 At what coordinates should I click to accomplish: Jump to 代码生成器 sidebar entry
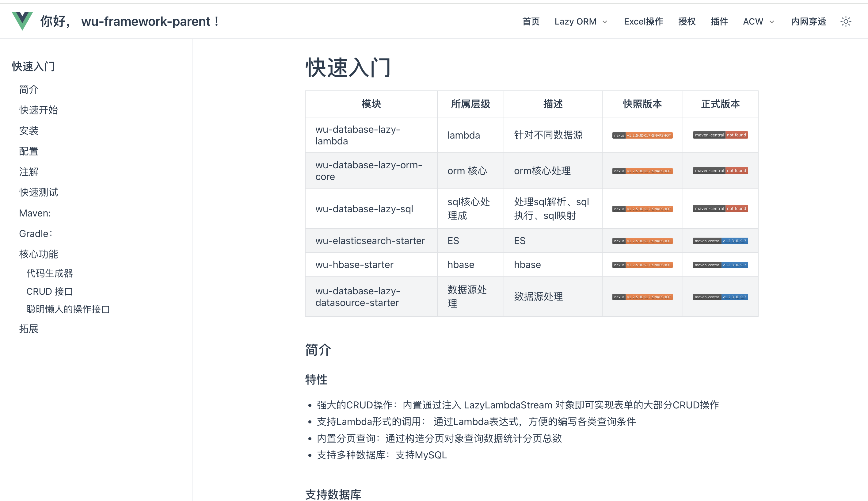point(50,273)
